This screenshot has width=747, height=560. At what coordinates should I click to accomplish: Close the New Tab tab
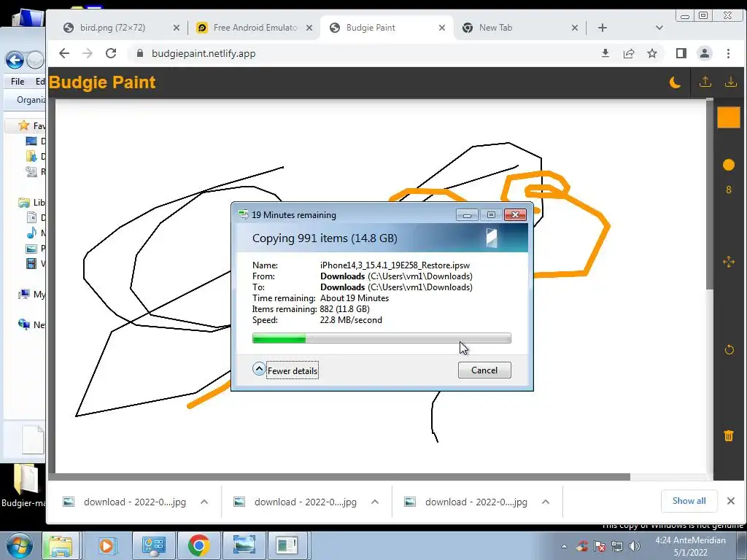[575, 28]
